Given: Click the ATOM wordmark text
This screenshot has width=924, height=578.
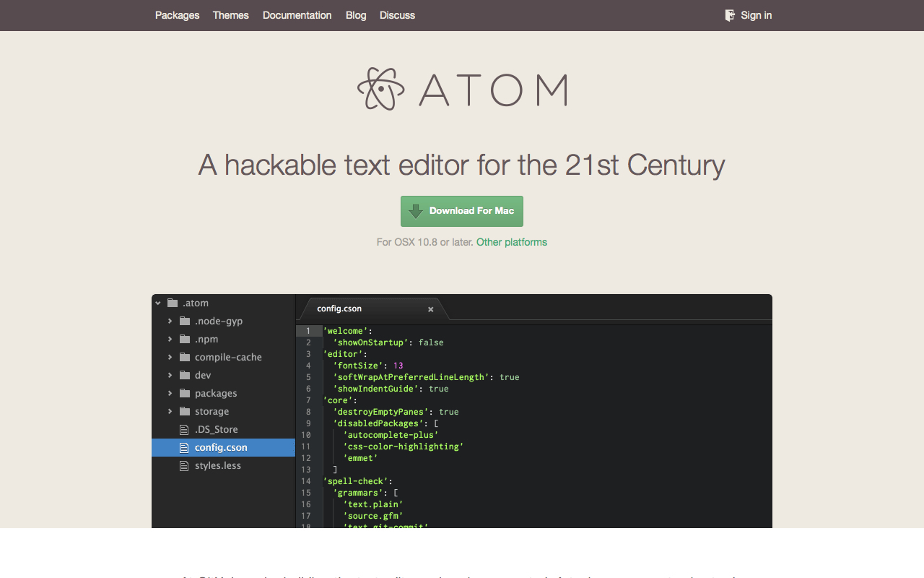Looking at the screenshot, I should (493, 90).
